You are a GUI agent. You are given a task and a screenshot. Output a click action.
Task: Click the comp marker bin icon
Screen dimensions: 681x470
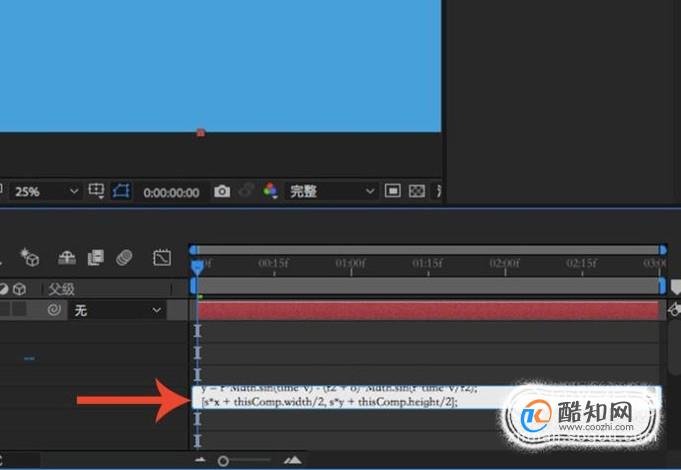click(x=675, y=288)
